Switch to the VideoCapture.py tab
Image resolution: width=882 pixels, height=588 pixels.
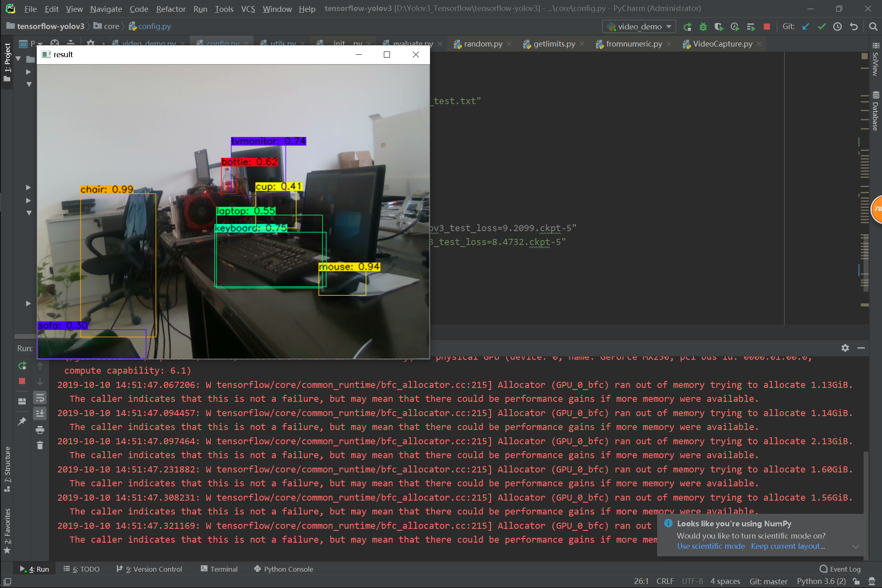pyautogui.click(x=722, y=44)
